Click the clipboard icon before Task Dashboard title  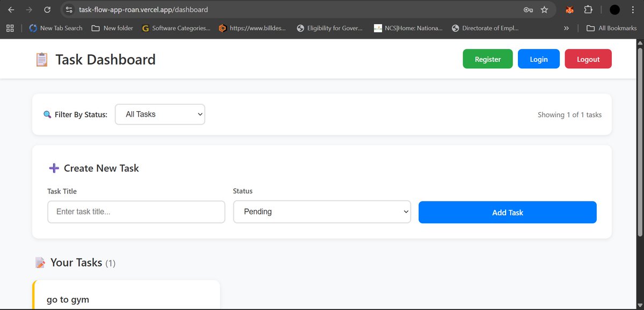(x=41, y=59)
